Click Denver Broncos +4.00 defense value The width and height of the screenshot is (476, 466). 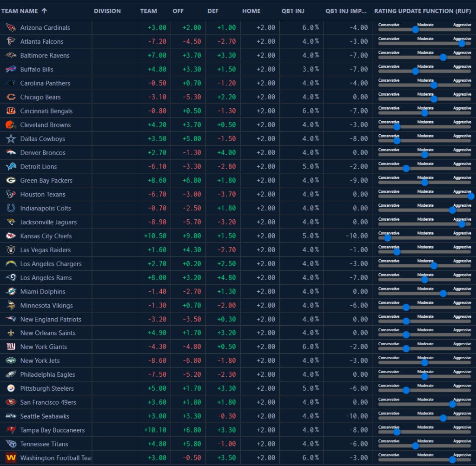coord(226,152)
